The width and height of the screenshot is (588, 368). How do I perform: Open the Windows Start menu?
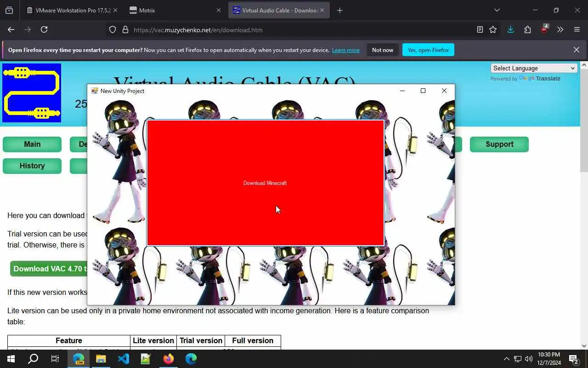(11, 359)
